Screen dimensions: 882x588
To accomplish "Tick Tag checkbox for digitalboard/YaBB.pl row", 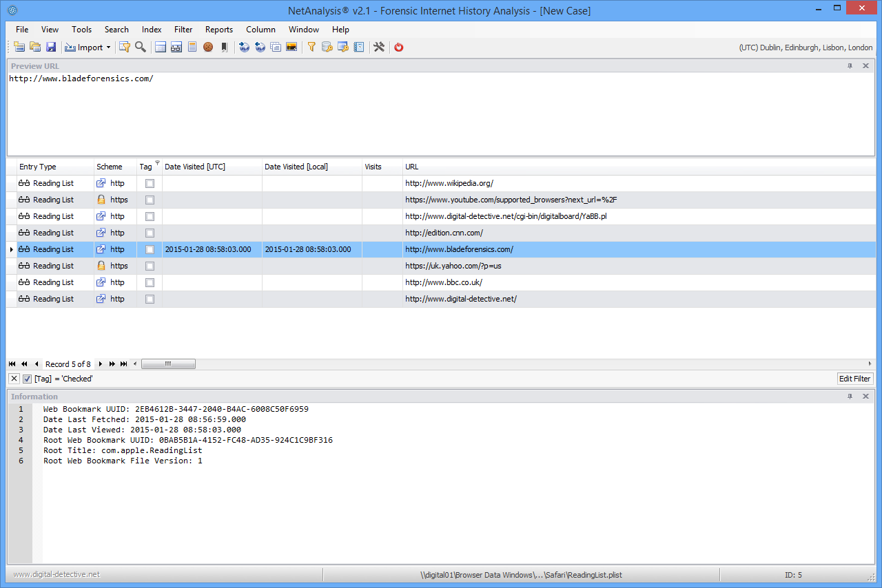I will click(150, 216).
